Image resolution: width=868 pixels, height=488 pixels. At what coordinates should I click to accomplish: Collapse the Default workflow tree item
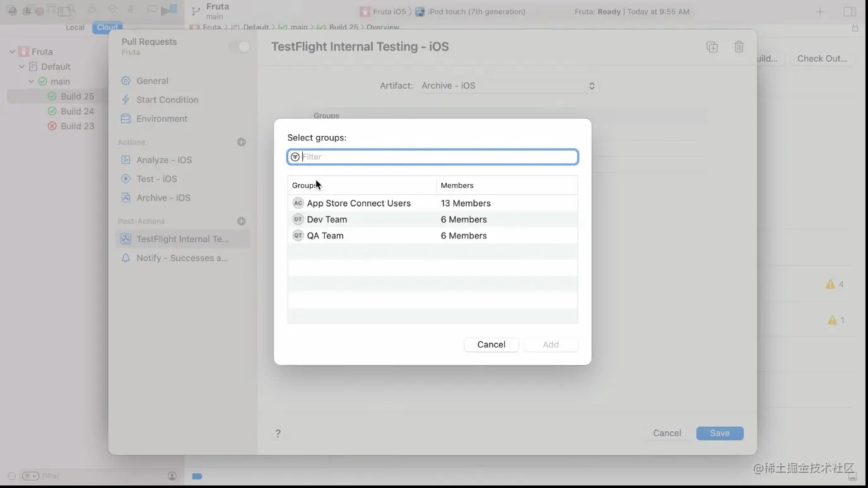tap(21, 67)
